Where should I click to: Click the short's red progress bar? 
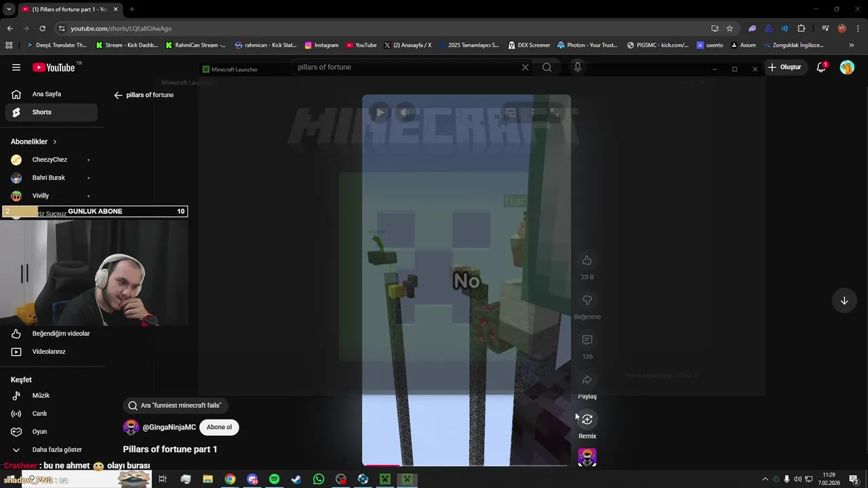click(x=381, y=465)
